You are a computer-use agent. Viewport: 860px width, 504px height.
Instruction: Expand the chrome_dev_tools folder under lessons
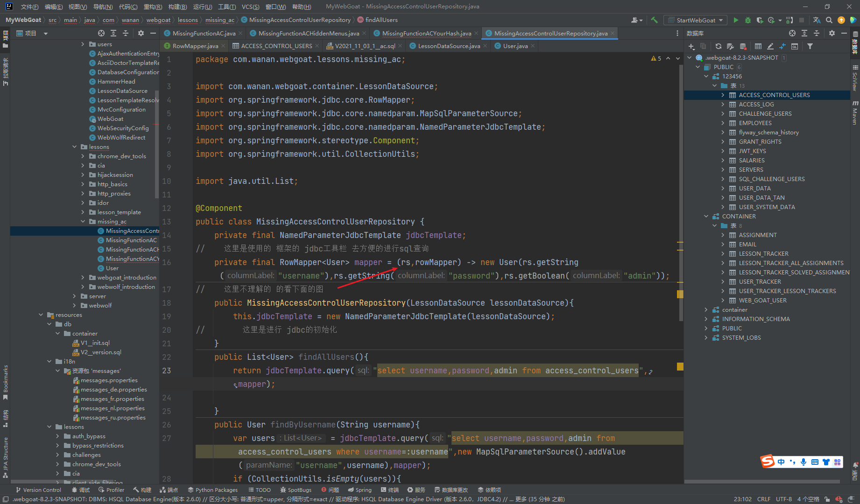(83, 156)
